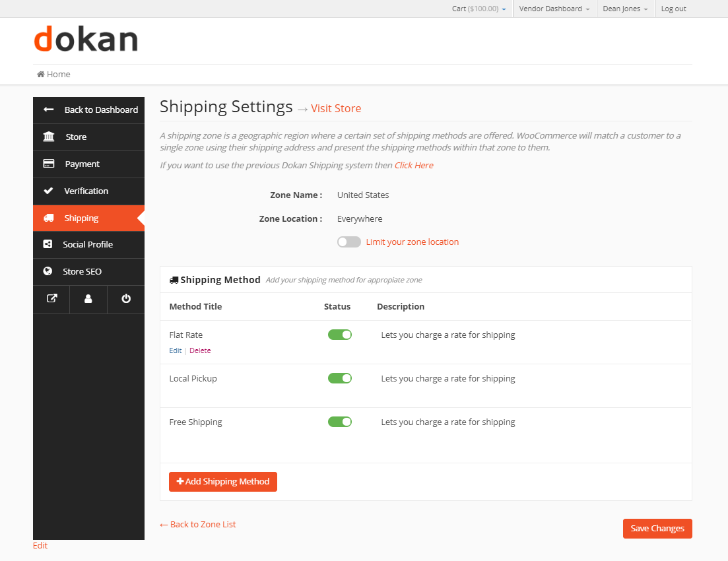728x561 pixels.
Task: Click Log out in the top bar
Action: tap(673, 9)
